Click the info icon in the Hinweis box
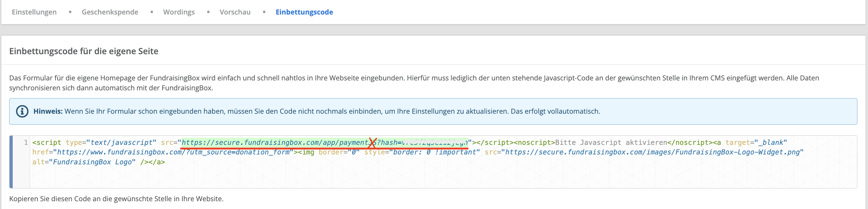868x209 pixels. 22,111
